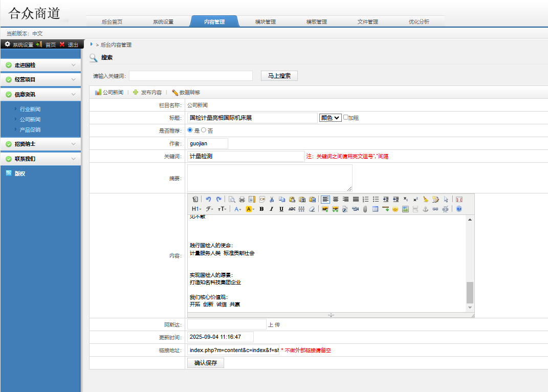The image size is (548, 392).
Task: Click the scissors cut icon
Action: pyautogui.click(x=272, y=199)
